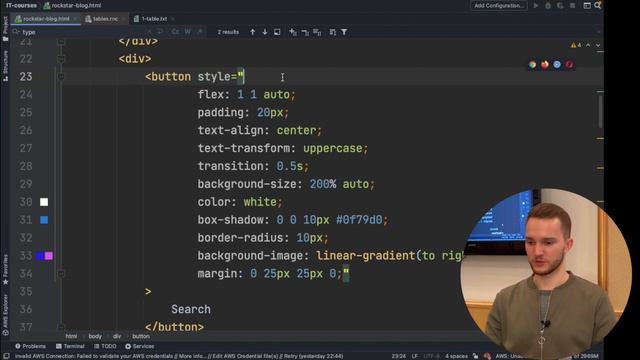The height and width of the screenshot is (360, 640).
Task: Click the Debug bug icon
Action: [x=548, y=6]
